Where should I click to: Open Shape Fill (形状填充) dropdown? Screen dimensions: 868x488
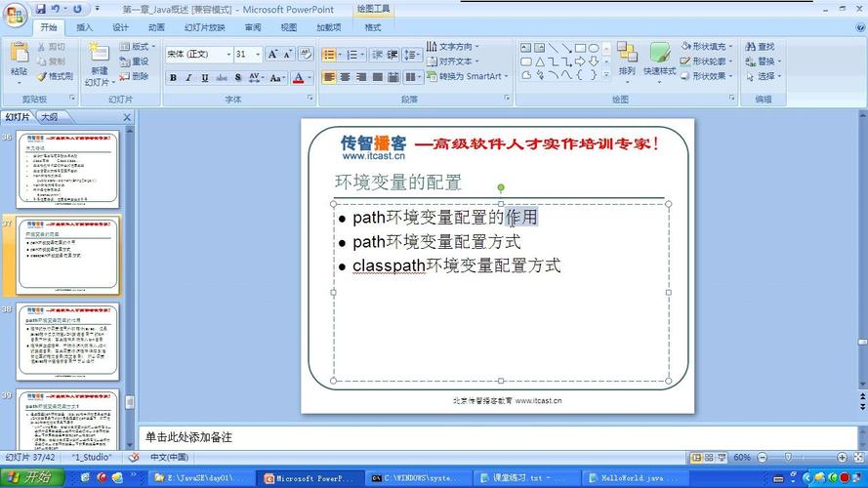(x=708, y=47)
